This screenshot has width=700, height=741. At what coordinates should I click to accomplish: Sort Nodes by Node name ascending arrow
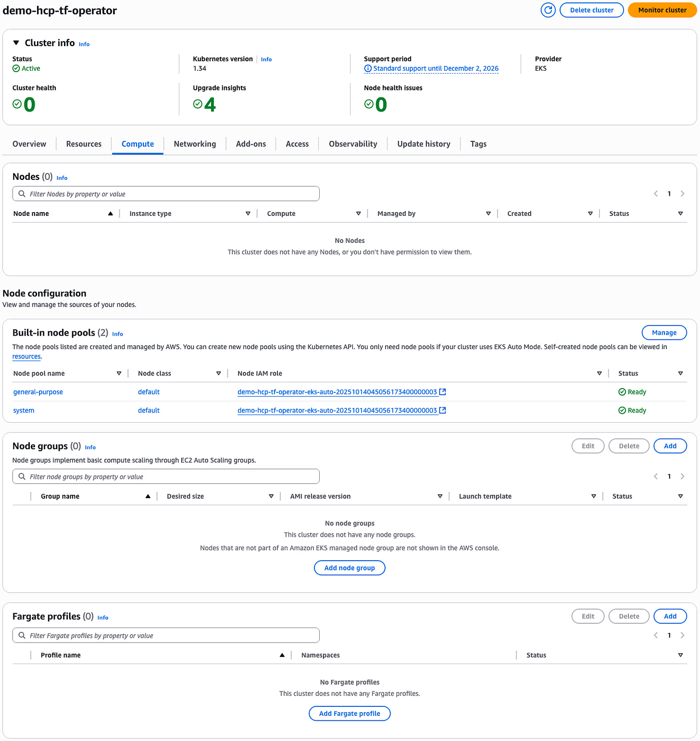click(x=111, y=214)
